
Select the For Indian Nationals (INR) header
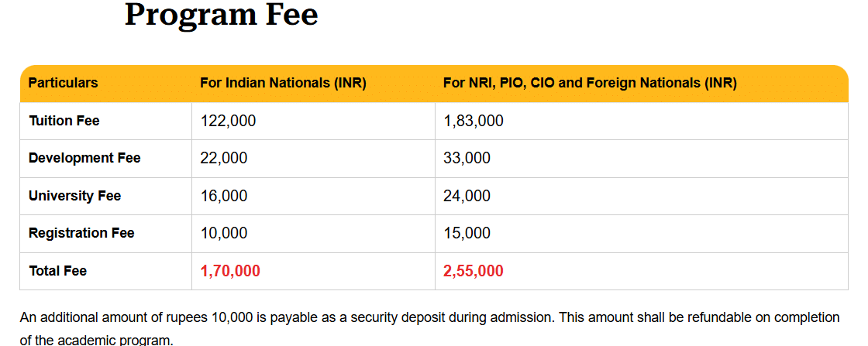point(283,84)
